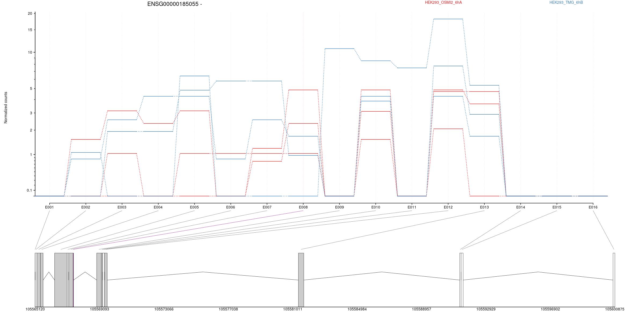
Task: Click genomic coordinate 105581011
Action: point(293,309)
